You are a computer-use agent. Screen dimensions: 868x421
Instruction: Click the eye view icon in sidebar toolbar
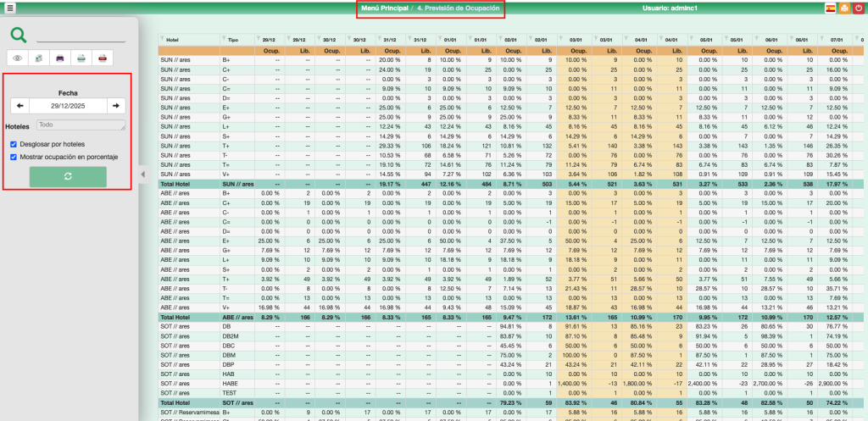tap(17, 58)
